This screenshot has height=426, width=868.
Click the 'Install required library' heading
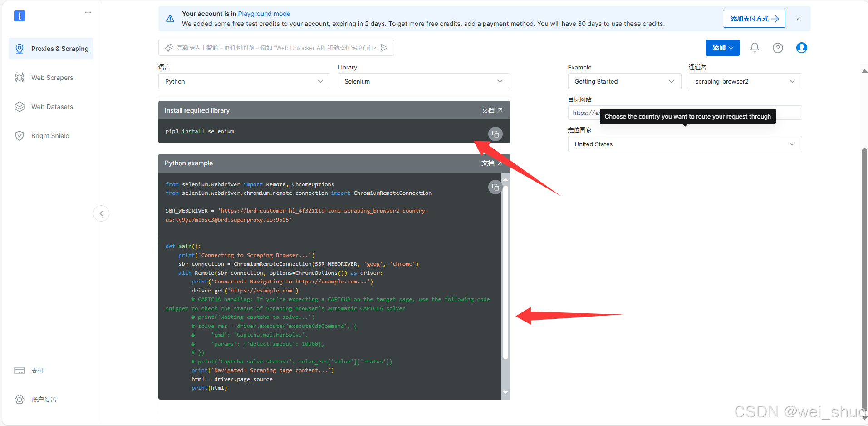click(197, 110)
